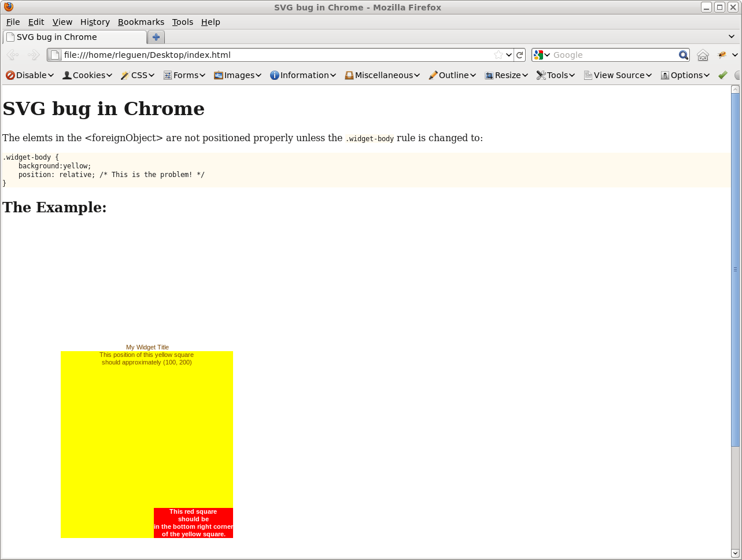
Task: Expand the navigation bar overflow chevron
Action: 735,55
